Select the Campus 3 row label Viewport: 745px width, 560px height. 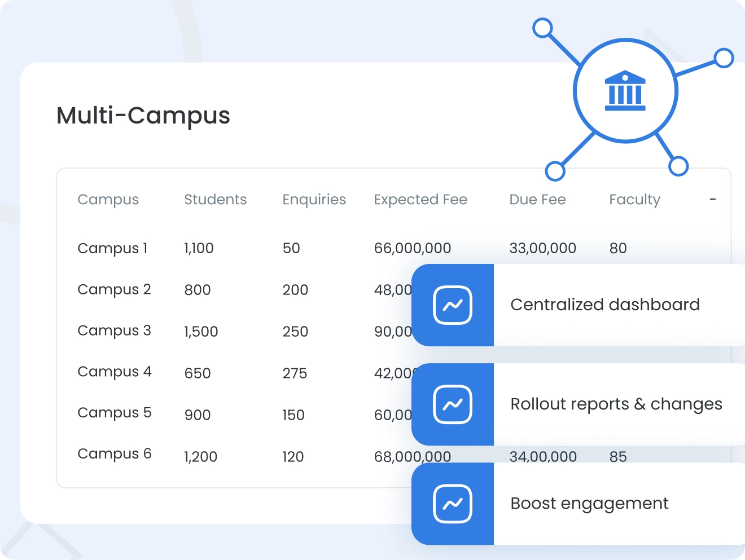(114, 330)
